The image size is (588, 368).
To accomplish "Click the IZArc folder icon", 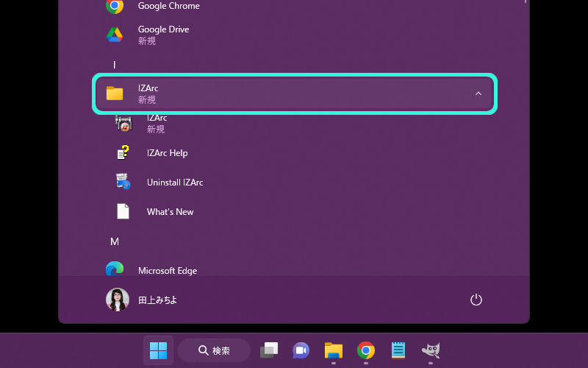I will pos(115,93).
